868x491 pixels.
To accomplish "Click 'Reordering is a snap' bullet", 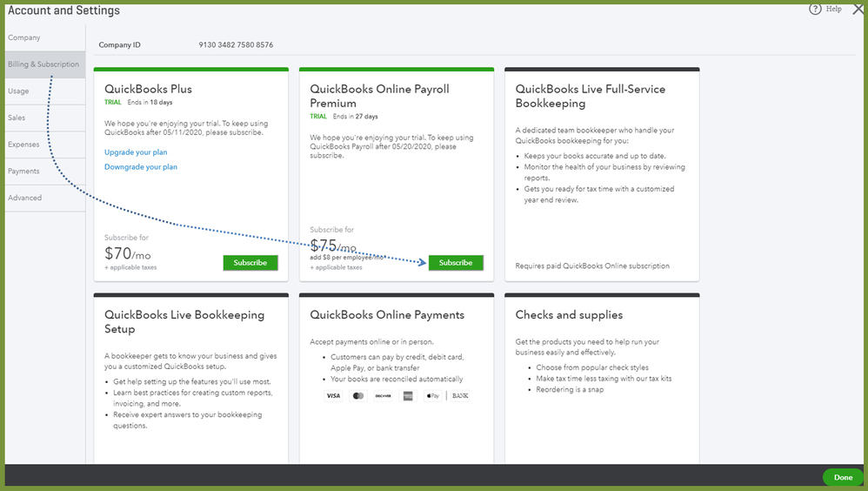I will [x=570, y=390].
